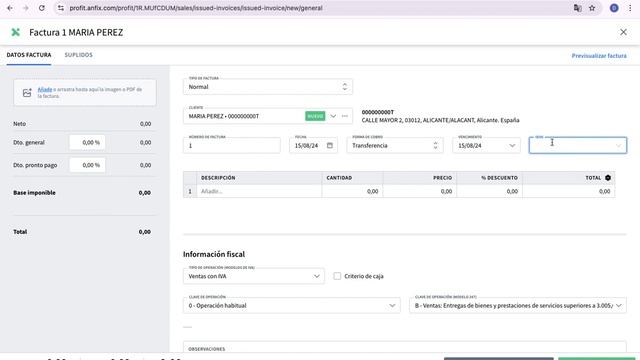Click the Información fiscal heading

click(x=214, y=254)
